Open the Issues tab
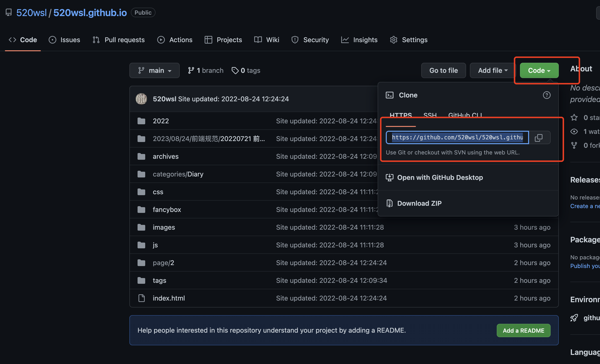Image resolution: width=600 pixels, height=364 pixels. point(64,40)
